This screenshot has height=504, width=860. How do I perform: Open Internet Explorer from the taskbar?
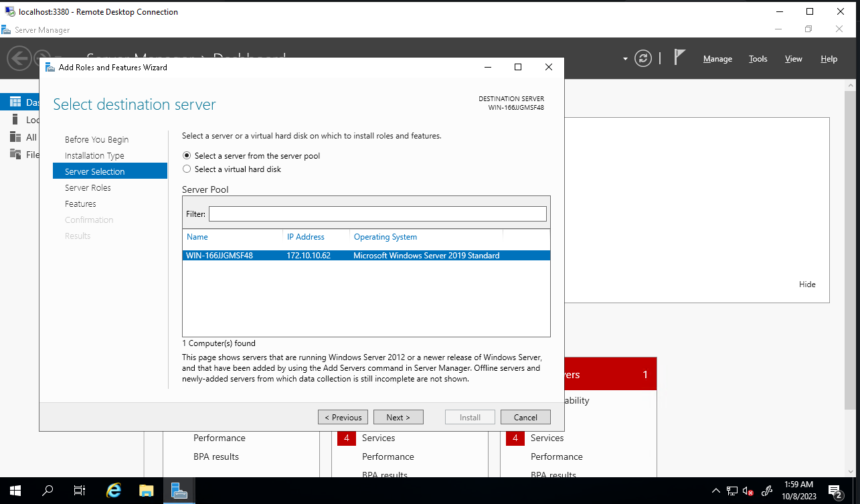point(114,491)
